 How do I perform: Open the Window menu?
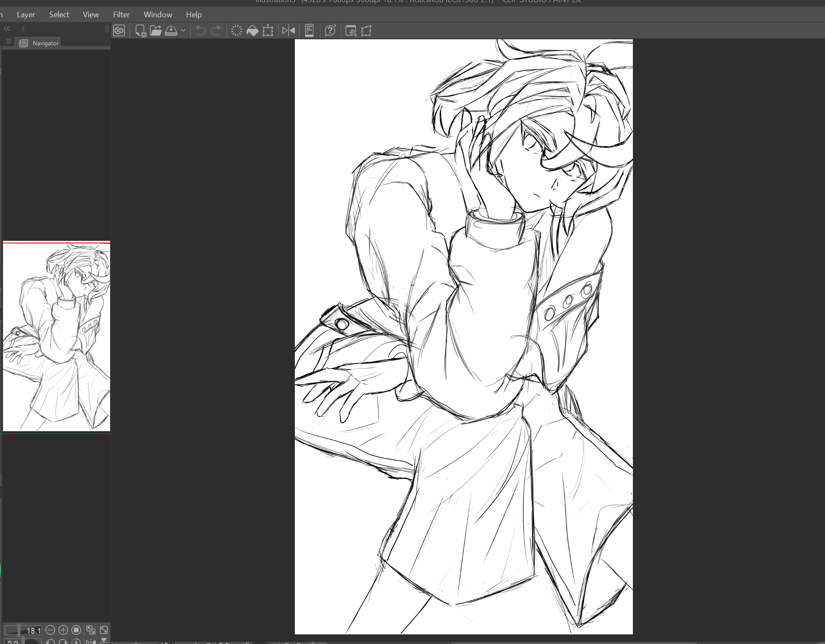pyautogui.click(x=158, y=15)
